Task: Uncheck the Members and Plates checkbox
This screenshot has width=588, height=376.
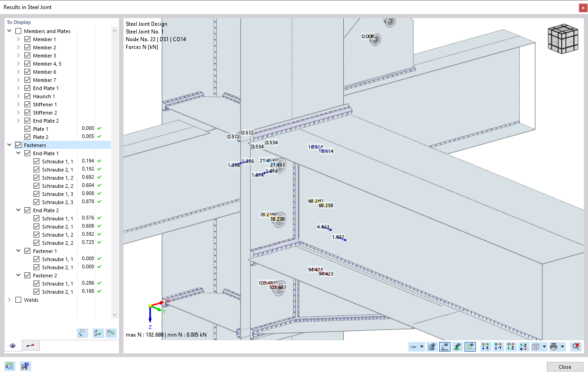Action: (x=19, y=31)
